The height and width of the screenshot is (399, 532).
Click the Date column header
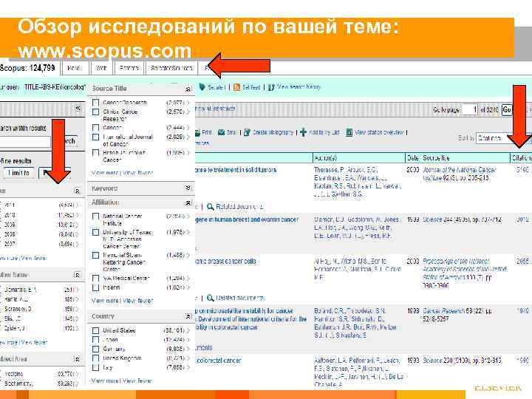(412, 158)
